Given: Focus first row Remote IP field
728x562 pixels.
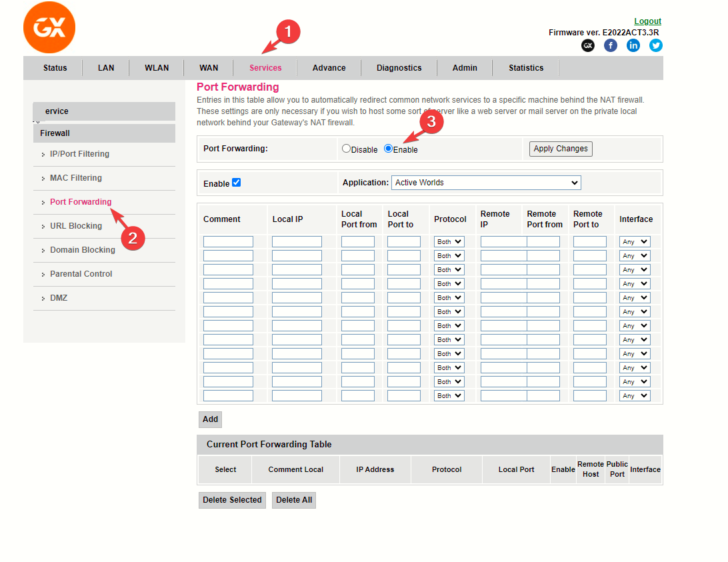Looking at the screenshot, I should 504,241.
